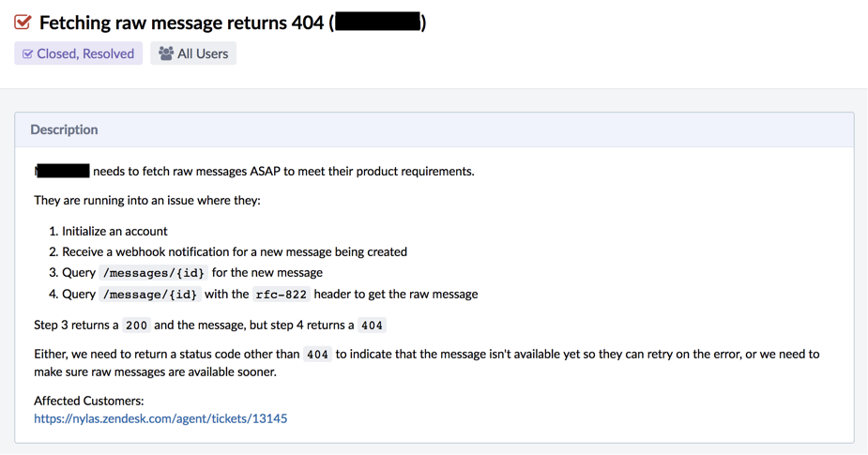Click the /messages/{id} code snippet

[153, 273]
